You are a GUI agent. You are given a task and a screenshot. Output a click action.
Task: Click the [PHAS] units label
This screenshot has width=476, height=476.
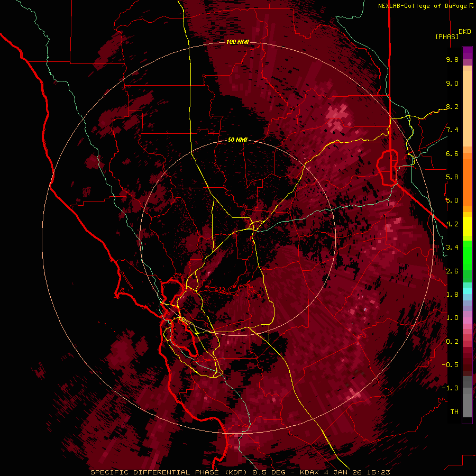447,36
